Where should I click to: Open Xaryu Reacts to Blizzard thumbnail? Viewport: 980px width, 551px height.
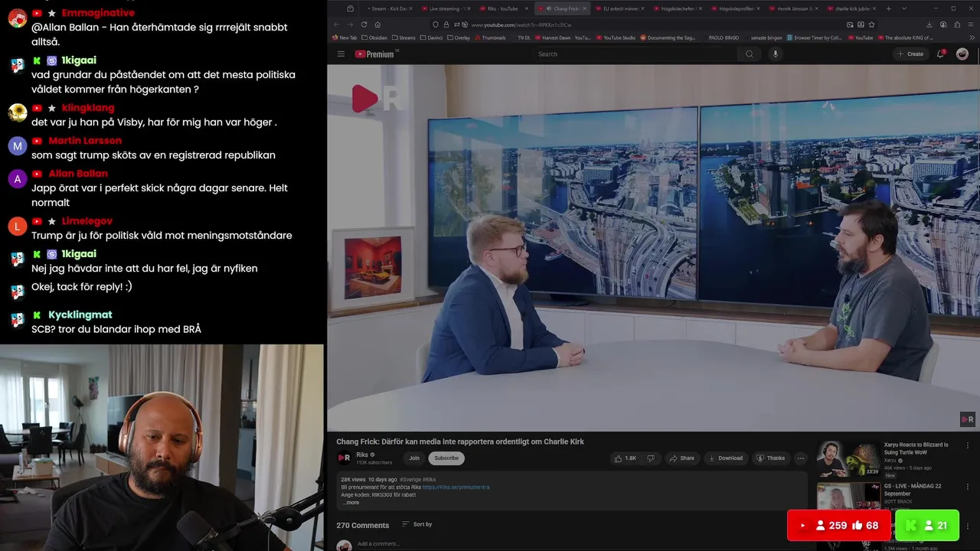pos(848,458)
